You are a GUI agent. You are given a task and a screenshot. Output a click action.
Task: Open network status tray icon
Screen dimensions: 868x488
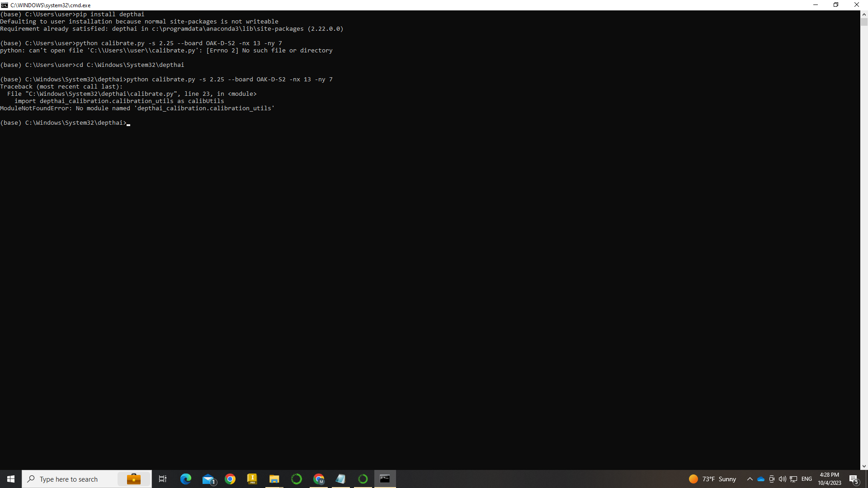click(x=793, y=479)
